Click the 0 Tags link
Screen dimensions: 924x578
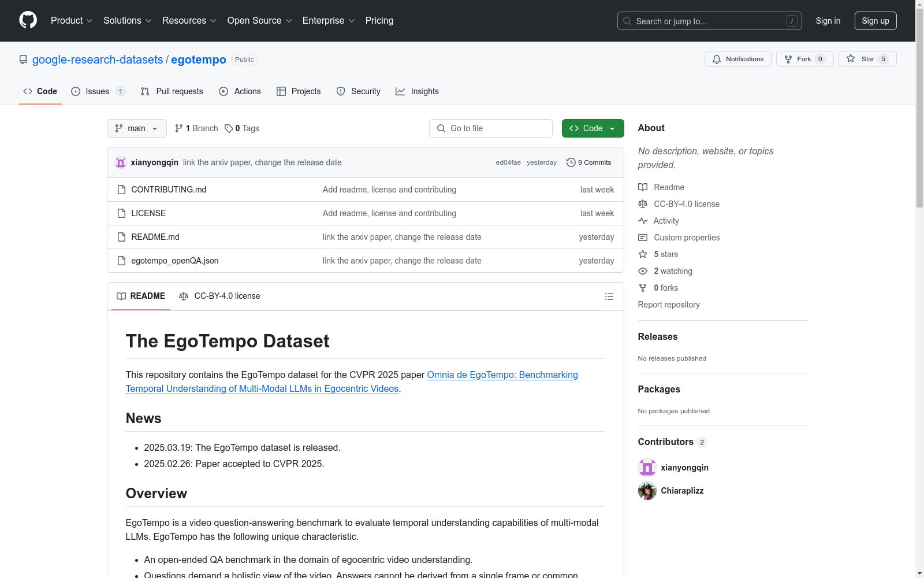pos(242,128)
